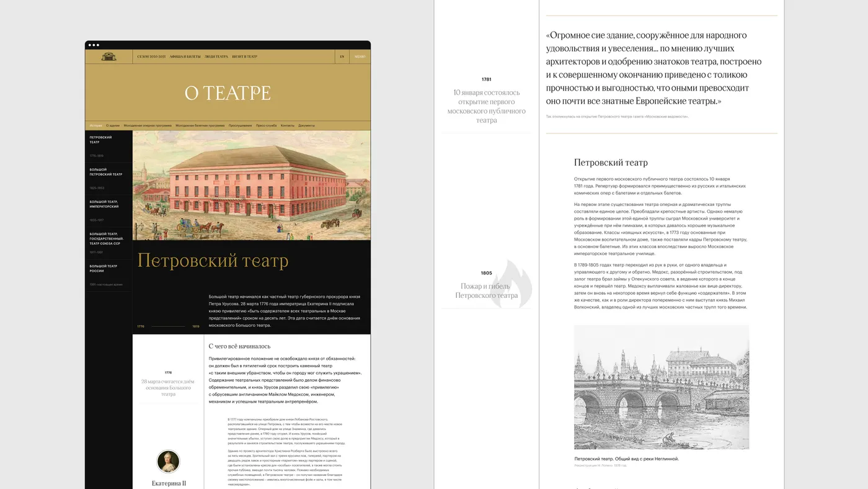The image size is (868, 489).
Task: Open the ВИЗИТ В ТЕАТР menu
Action: pyautogui.click(x=244, y=55)
